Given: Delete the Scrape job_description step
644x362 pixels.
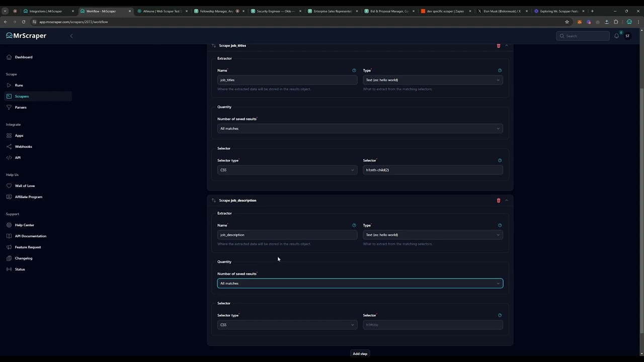Looking at the screenshot, I should click(499, 201).
